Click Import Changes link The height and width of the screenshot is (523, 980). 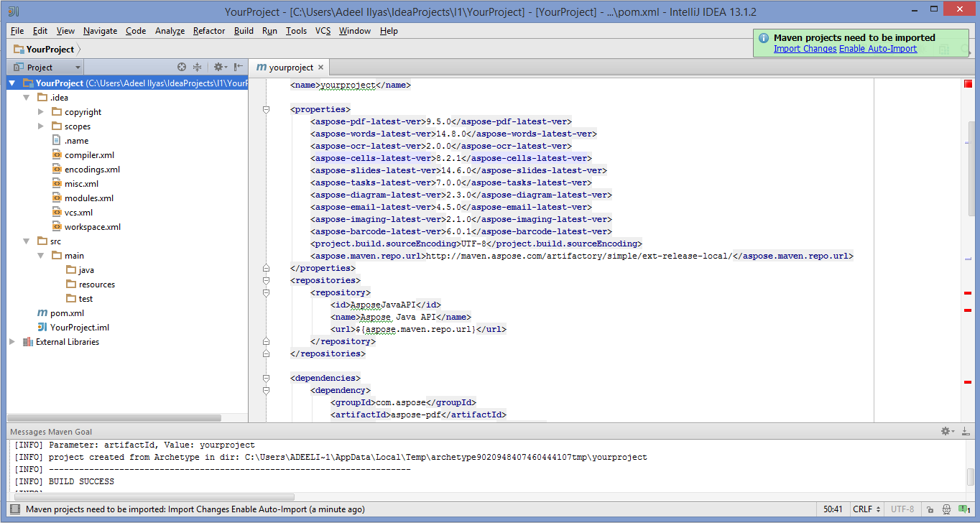click(x=805, y=49)
